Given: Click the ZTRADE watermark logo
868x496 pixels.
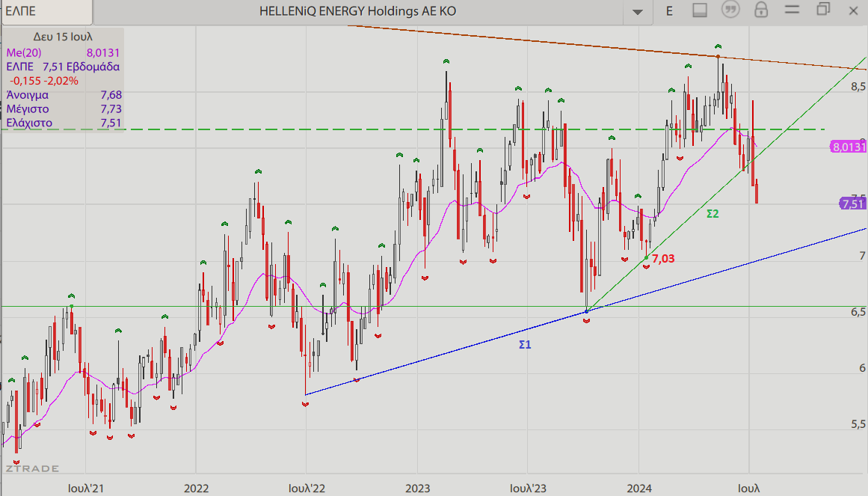Looking at the screenshot, I should pyautogui.click(x=32, y=468).
